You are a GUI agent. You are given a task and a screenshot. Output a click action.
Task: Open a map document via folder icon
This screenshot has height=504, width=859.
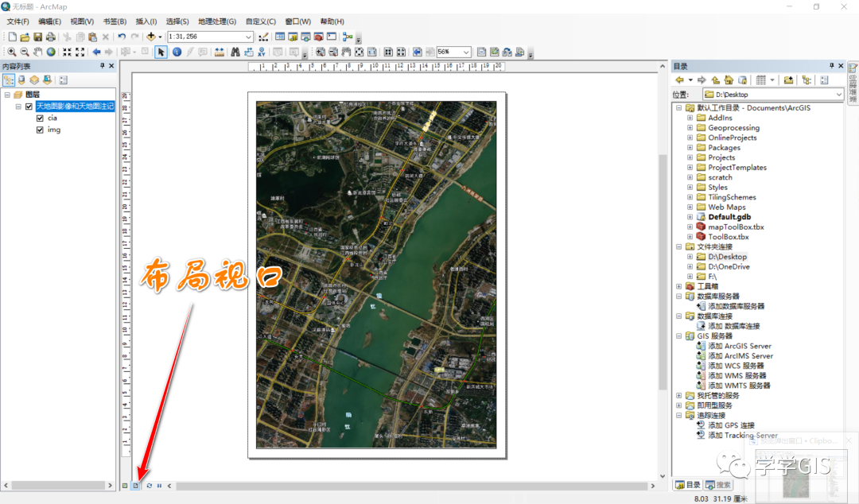point(25,37)
